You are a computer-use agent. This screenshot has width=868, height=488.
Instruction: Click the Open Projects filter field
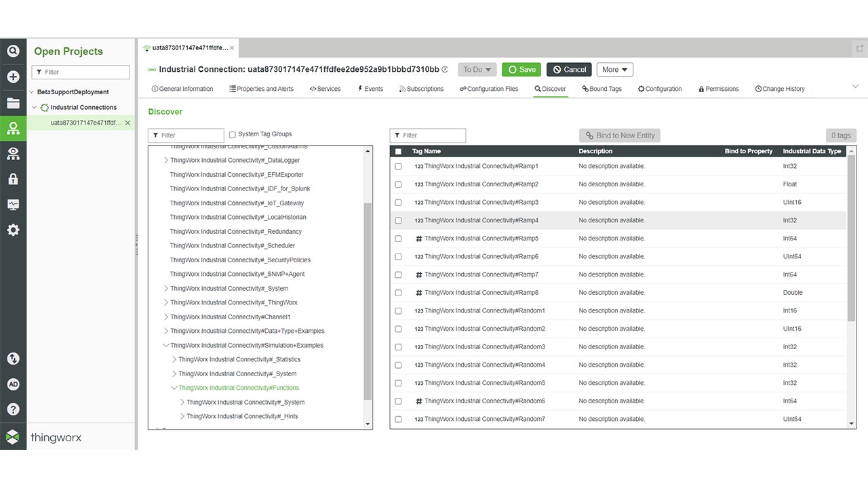[x=80, y=72]
